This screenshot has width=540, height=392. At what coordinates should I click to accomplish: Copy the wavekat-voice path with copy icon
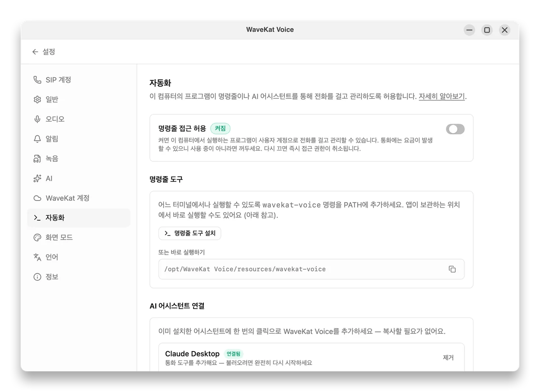pos(452,269)
